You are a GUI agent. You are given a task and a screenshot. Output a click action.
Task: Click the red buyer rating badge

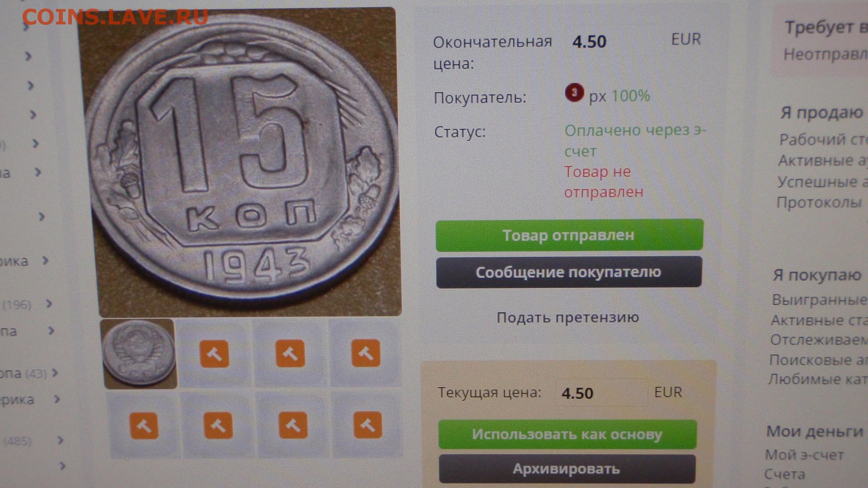(574, 93)
